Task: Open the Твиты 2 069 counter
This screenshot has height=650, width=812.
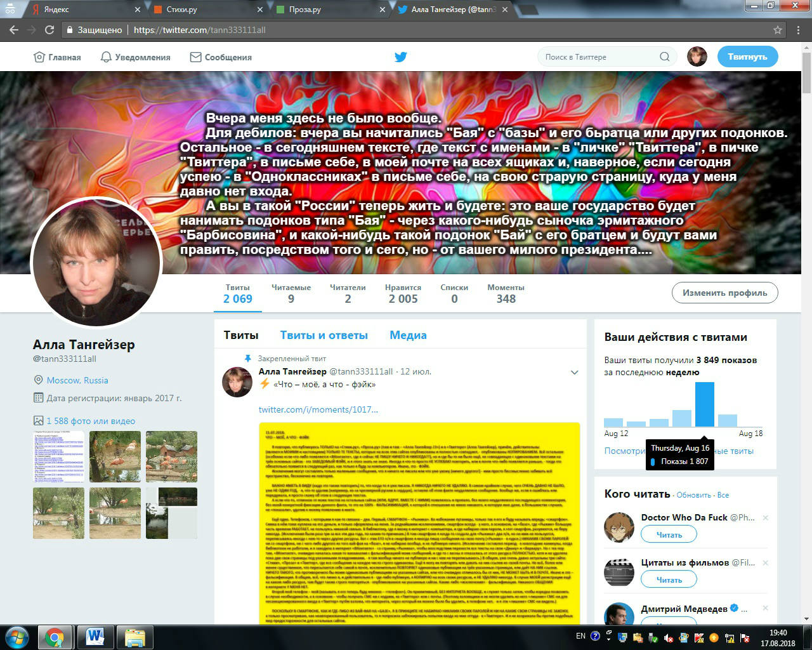Action: [238, 293]
